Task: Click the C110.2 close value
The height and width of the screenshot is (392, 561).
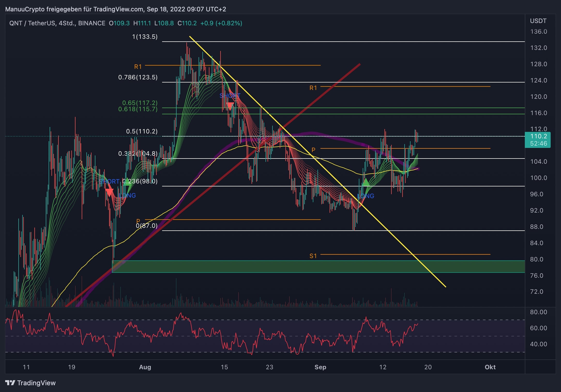Action: (x=187, y=23)
